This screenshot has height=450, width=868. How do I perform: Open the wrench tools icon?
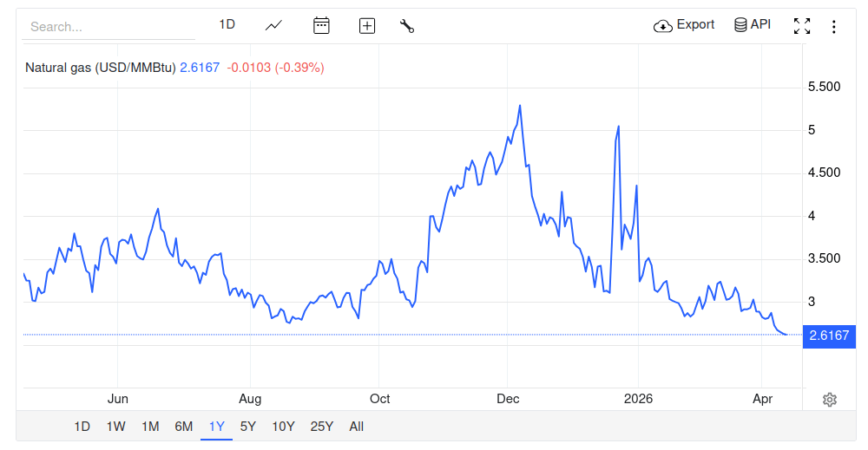(x=407, y=25)
